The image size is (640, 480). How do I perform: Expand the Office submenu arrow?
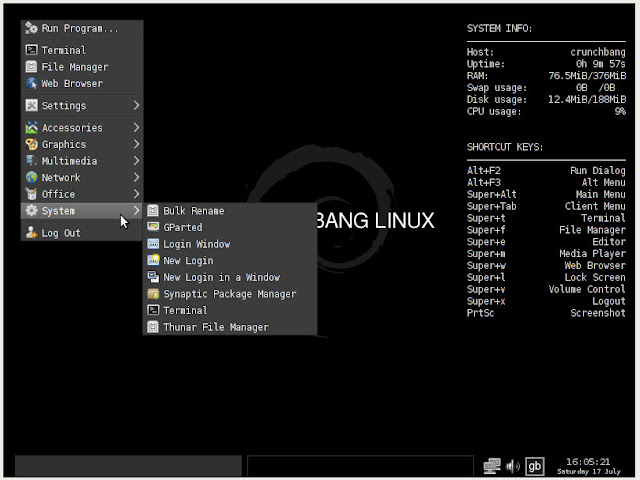click(x=136, y=194)
